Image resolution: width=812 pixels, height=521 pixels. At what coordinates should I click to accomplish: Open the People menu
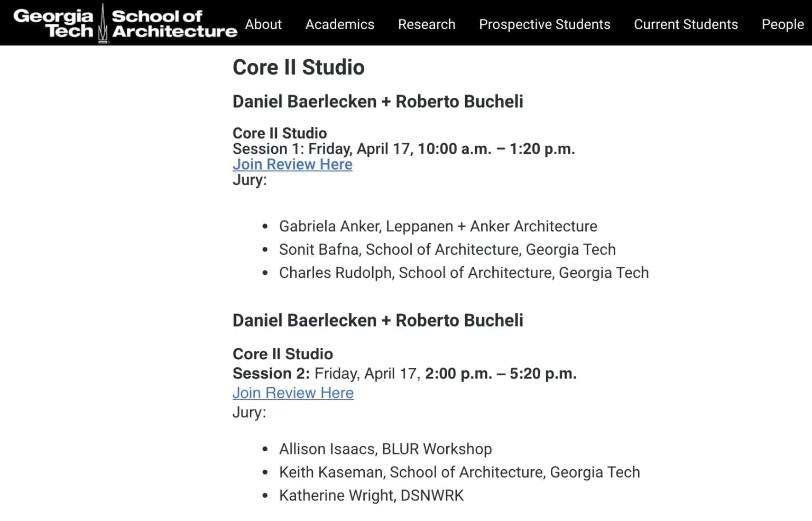pyautogui.click(x=782, y=24)
